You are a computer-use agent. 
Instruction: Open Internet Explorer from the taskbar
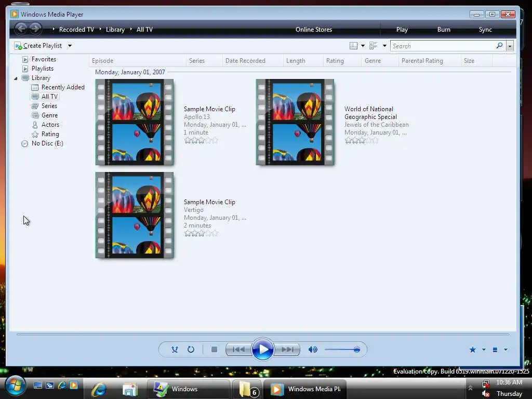click(x=99, y=389)
